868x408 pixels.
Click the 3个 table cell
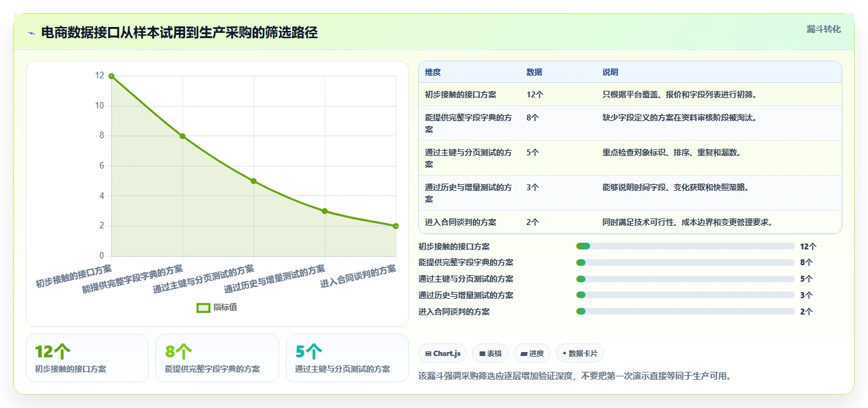pos(533,188)
